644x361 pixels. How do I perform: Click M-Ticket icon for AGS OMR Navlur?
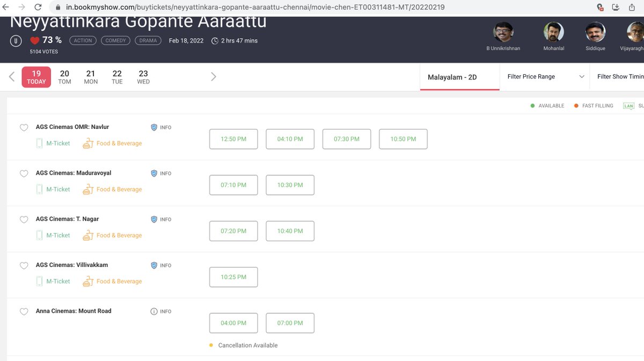coord(39,143)
